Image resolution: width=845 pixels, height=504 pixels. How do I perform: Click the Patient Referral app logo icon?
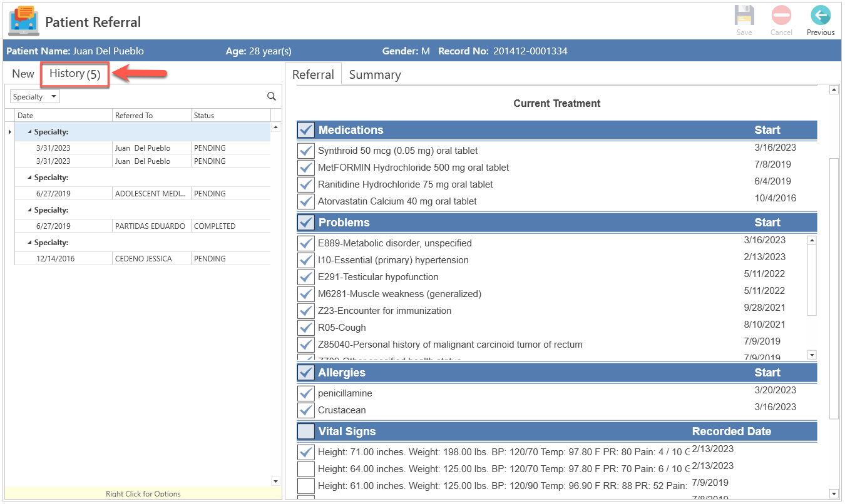[x=23, y=20]
